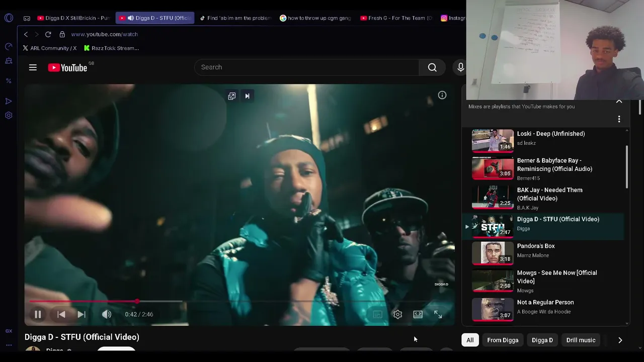Open GX Corner gamepad icon
Screen dimensions: 644x362
pos(27,18)
